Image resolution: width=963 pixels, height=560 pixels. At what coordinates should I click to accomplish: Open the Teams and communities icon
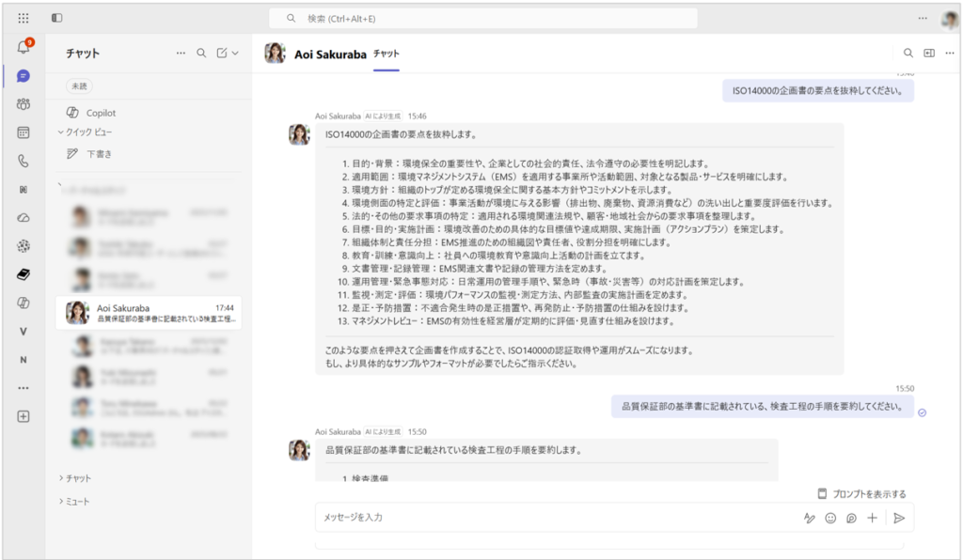[x=24, y=104]
